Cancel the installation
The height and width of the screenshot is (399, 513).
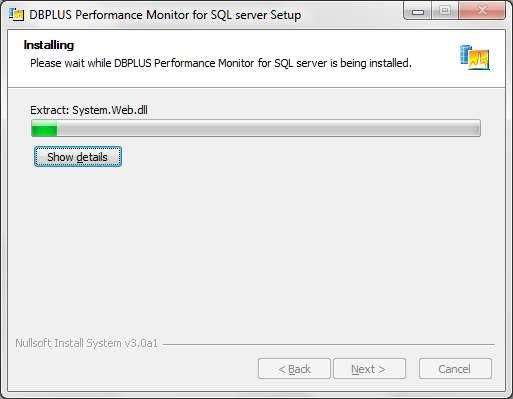(455, 369)
